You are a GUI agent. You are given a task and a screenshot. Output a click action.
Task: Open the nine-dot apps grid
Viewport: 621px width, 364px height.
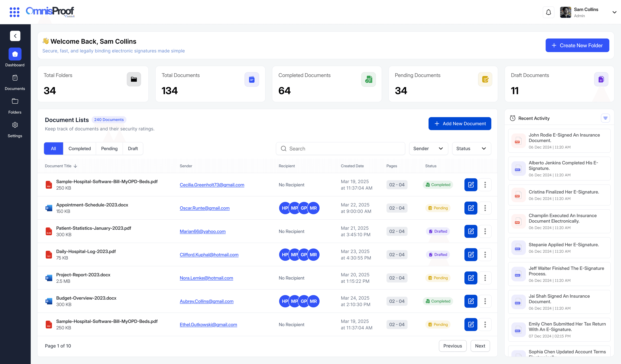[x=14, y=12]
